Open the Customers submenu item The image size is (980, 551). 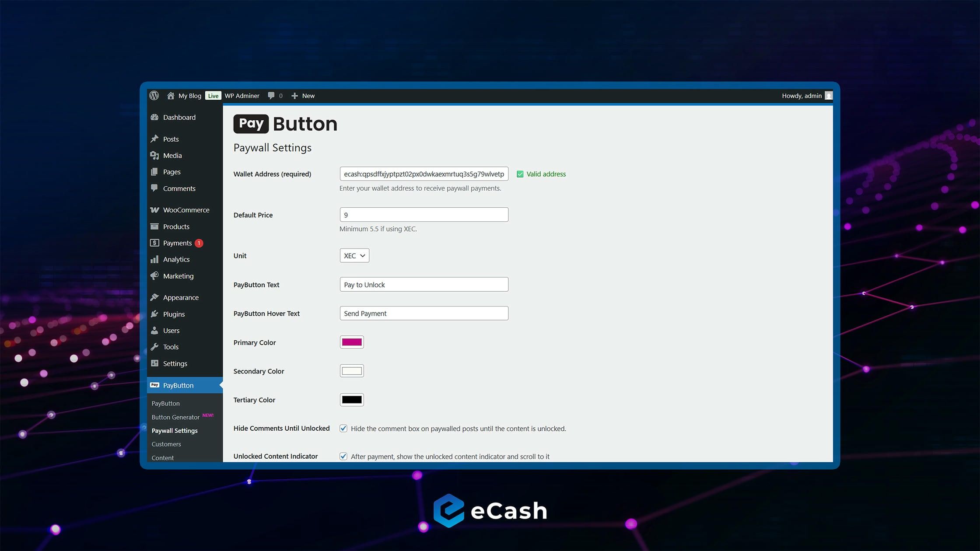pyautogui.click(x=166, y=444)
